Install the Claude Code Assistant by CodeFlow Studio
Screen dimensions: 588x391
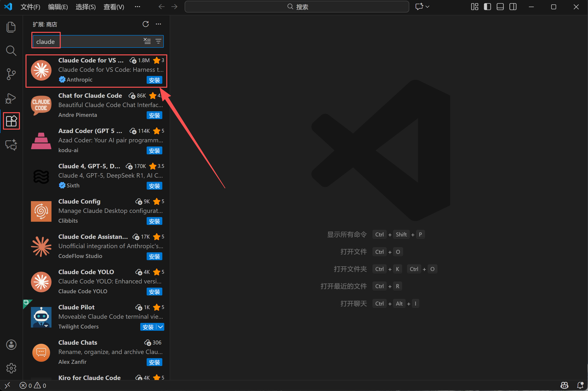(x=154, y=257)
